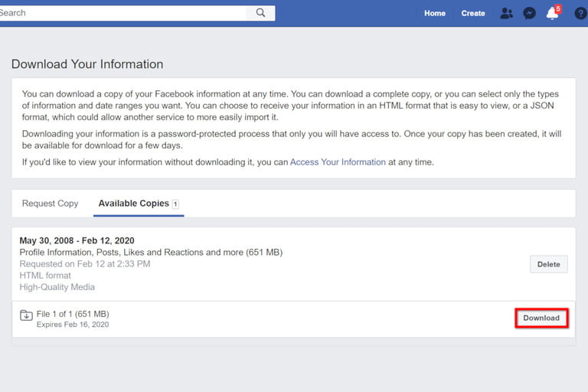Go to Home in top bar
Screen dimensions: 588x392
click(x=435, y=13)
